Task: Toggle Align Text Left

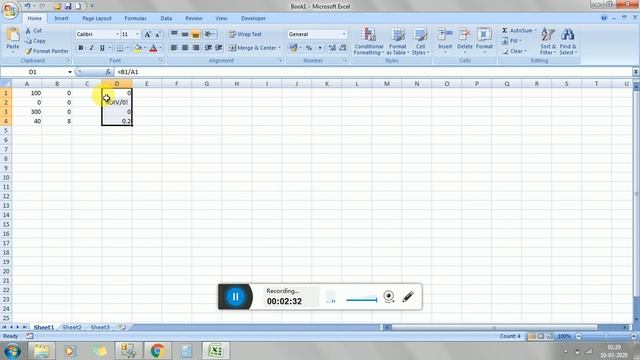Action: click(174, 48)
